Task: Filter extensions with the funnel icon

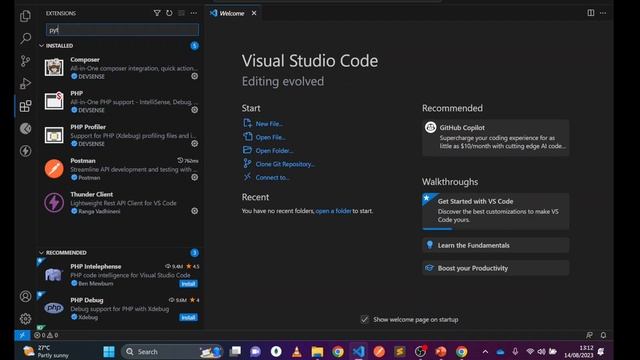Action: point(157,13)
